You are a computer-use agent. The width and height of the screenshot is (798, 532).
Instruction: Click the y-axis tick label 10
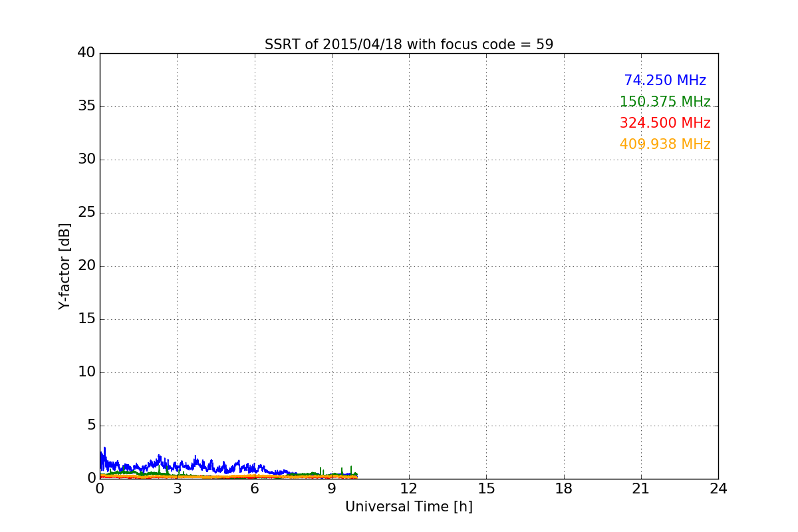[86, 372]
